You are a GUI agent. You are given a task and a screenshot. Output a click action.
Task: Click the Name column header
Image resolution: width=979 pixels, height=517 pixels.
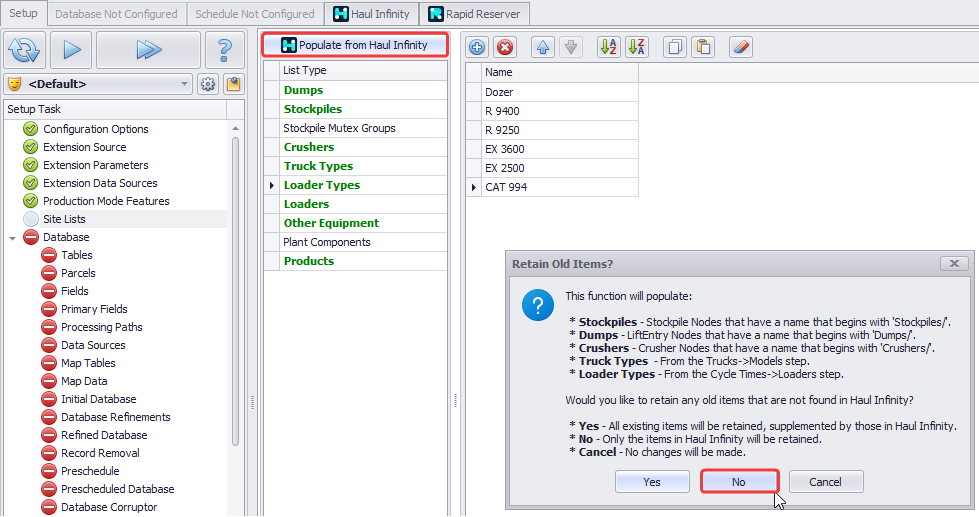coord(559,72)
